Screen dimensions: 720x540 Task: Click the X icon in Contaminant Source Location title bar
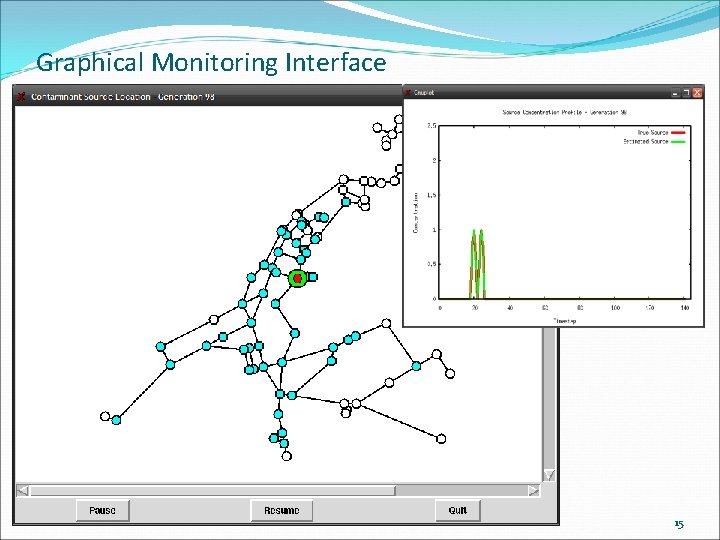point(21,97)
